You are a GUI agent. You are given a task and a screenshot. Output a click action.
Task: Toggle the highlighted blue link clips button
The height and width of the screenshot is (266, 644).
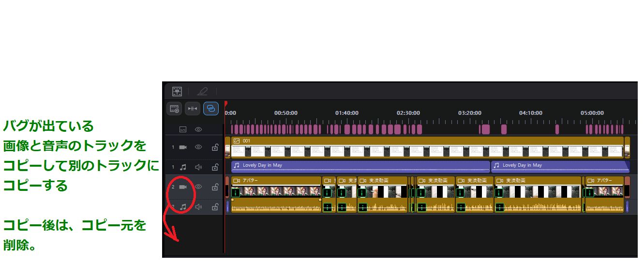[210, 109]
